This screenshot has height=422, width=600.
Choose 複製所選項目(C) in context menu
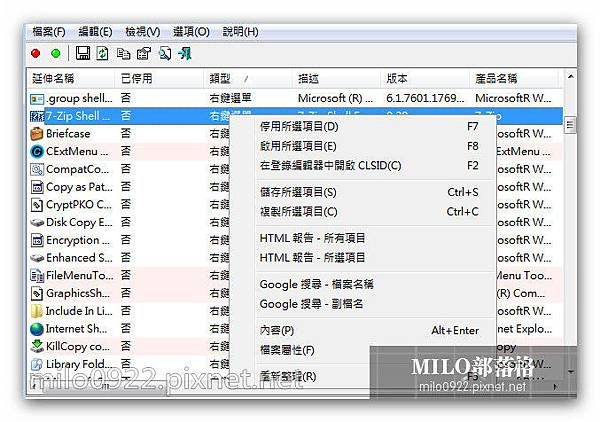click(369, 212)
